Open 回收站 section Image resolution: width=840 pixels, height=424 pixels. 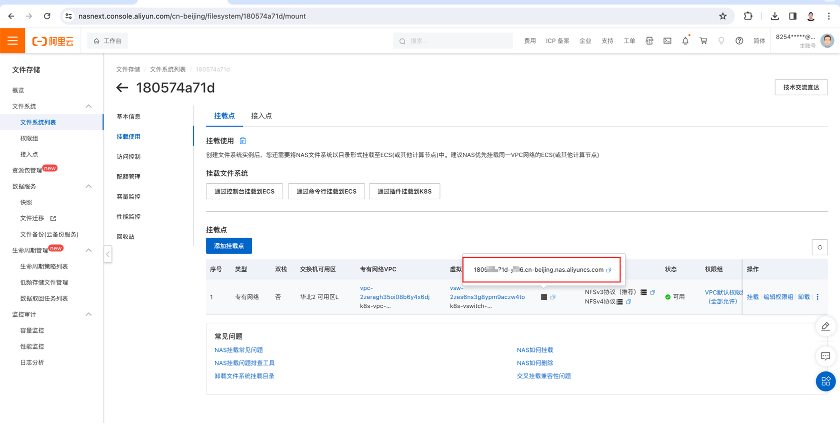[125, 236]
